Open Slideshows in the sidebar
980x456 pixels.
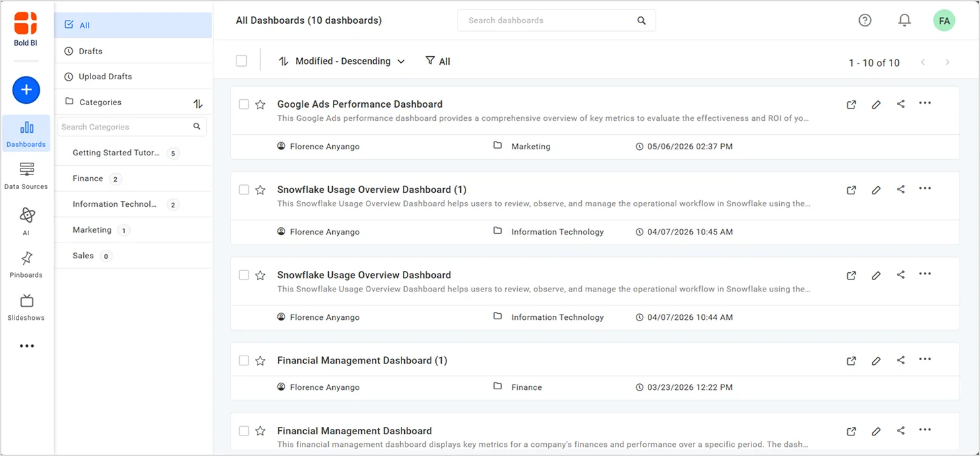(x=26, y=307)
